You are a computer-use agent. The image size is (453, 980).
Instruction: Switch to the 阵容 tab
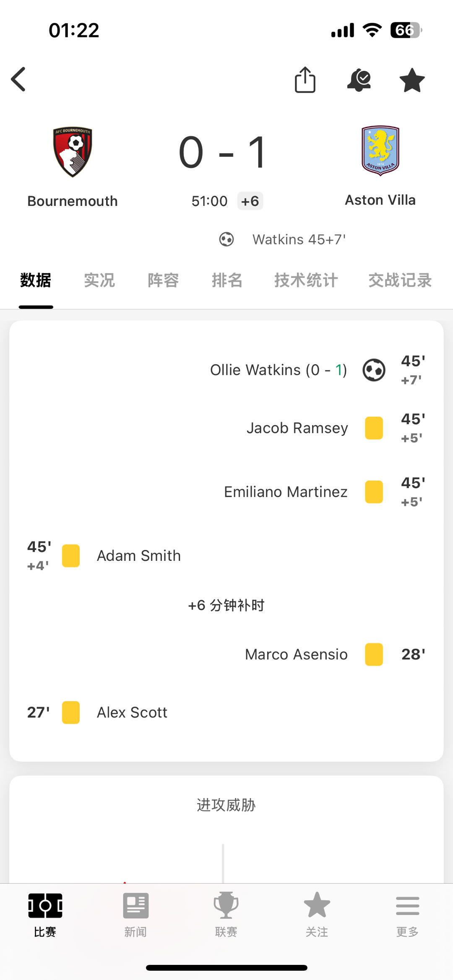coord(163,280)
